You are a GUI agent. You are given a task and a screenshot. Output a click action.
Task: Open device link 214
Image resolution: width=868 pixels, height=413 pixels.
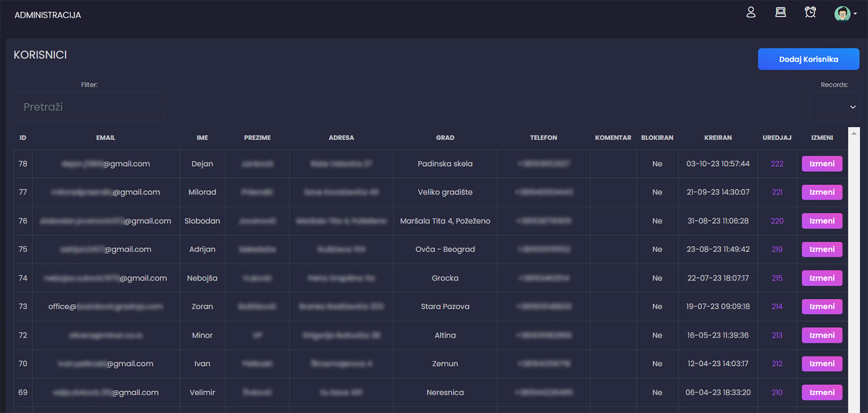tap(777, 307)
